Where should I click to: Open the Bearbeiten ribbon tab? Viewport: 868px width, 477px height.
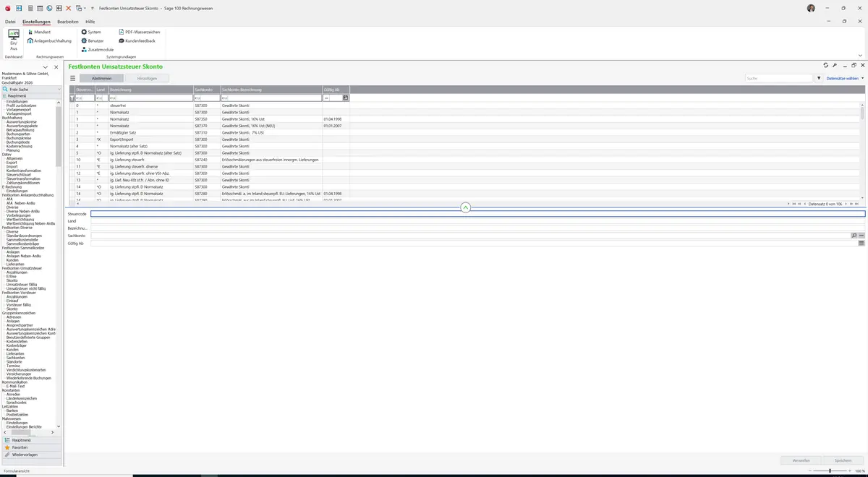68,22
